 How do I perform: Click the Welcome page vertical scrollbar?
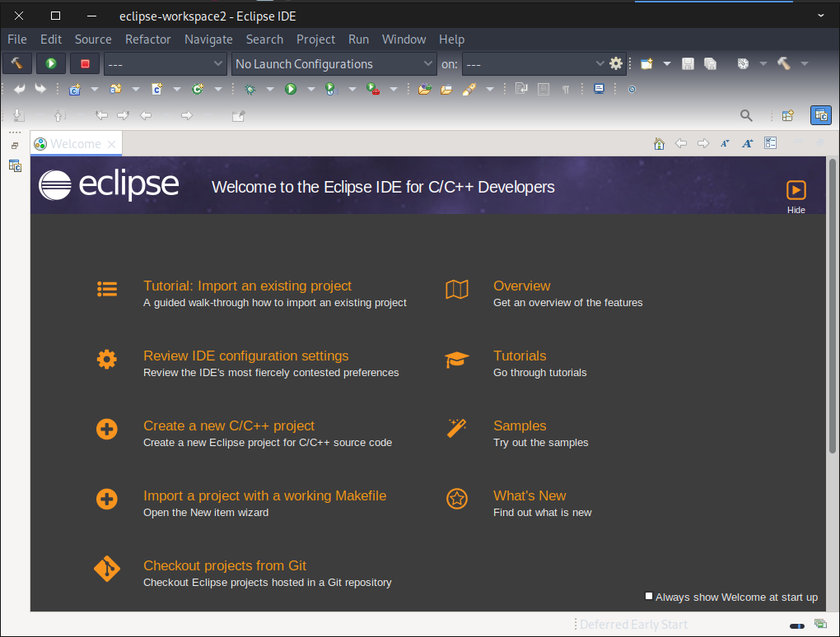pyautogui.click(x=832, y=306)
